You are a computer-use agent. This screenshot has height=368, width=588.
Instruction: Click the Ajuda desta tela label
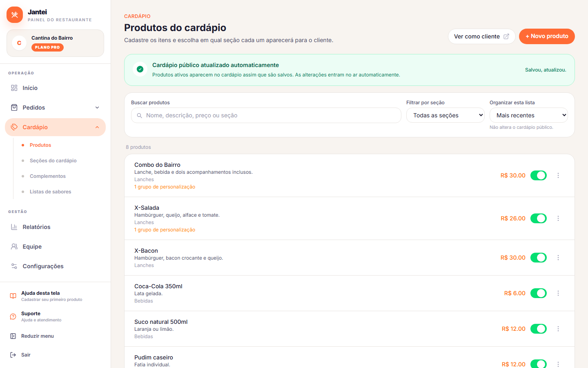click(x=40, y=293)
